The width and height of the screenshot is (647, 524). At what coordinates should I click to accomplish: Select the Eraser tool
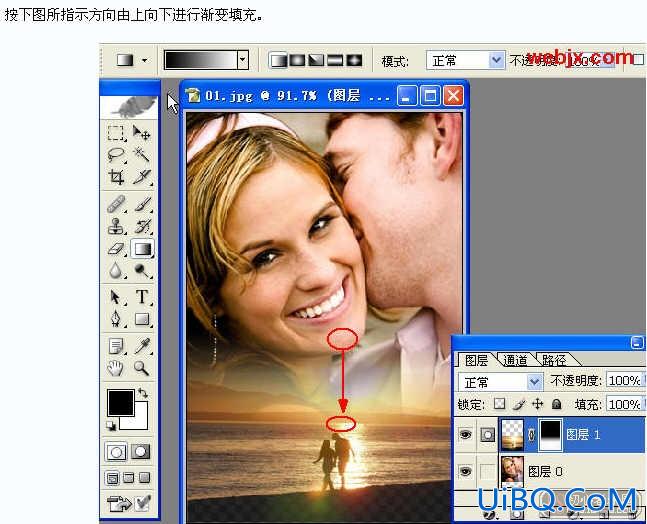[x=116, y=249]
